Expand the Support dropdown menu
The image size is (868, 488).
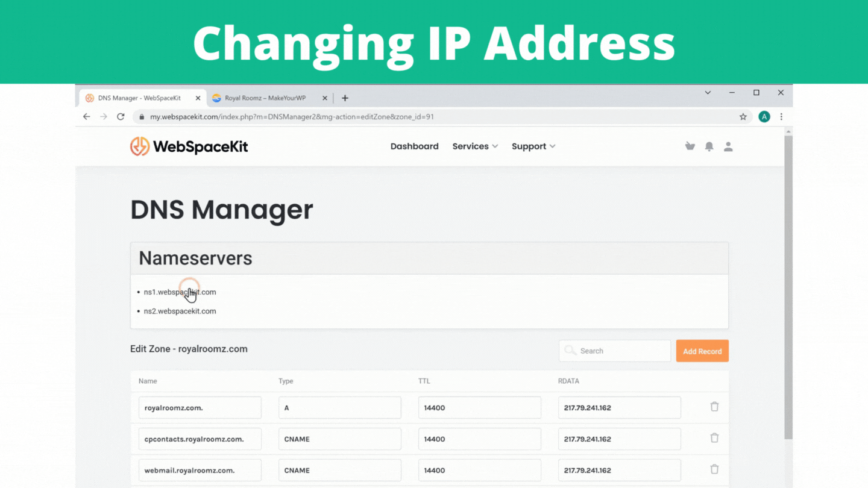533,146
